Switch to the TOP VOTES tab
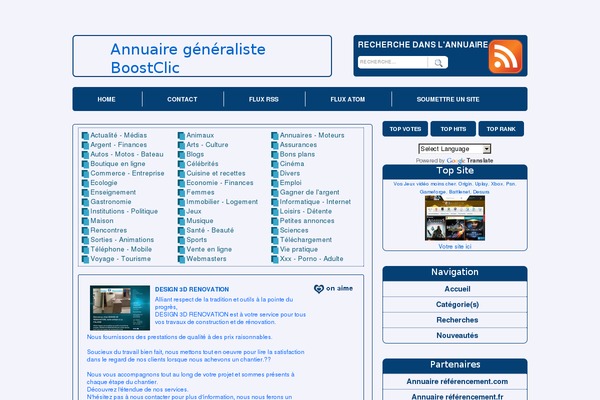 click(x=405, y=129)
